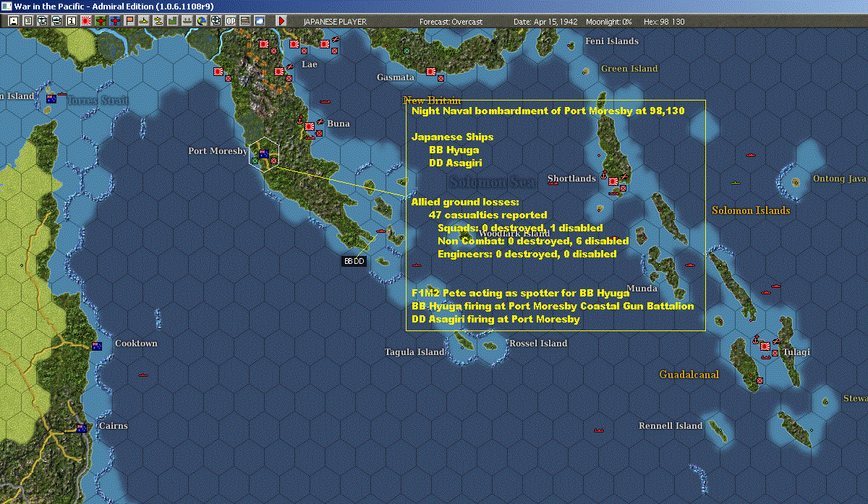Viewport: 868px width, 504px height.
Task: Click the 'JAPANESE PLAYER' status label
Action: pyautogui.click(x=334, y=22)
